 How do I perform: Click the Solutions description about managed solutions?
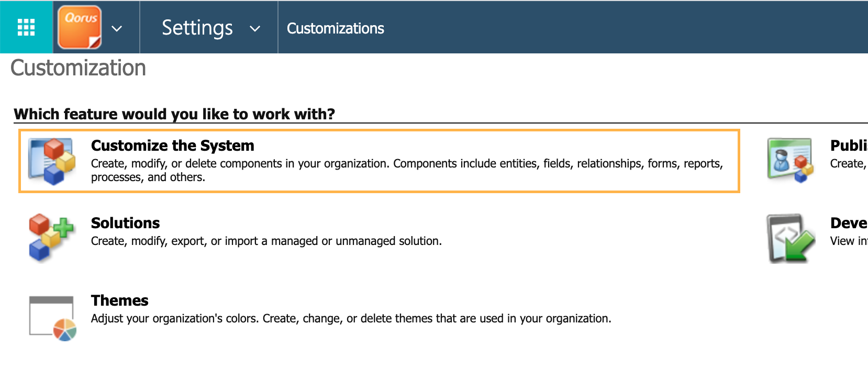[266, 241]
